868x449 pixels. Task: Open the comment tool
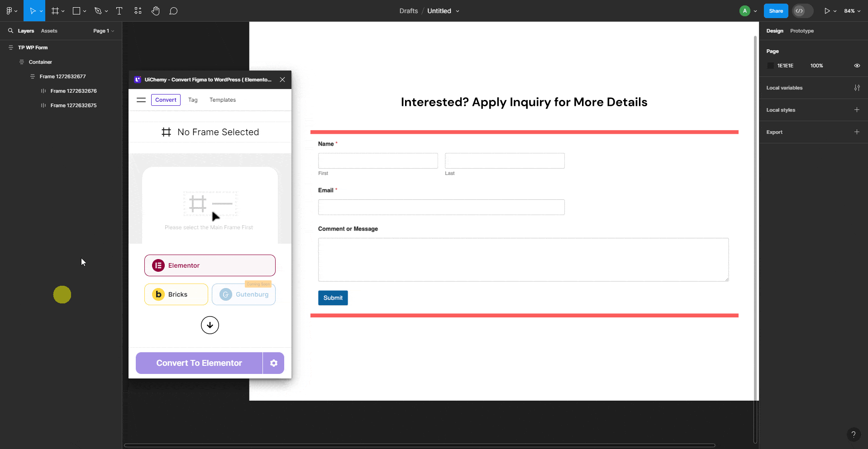point(174,10)
